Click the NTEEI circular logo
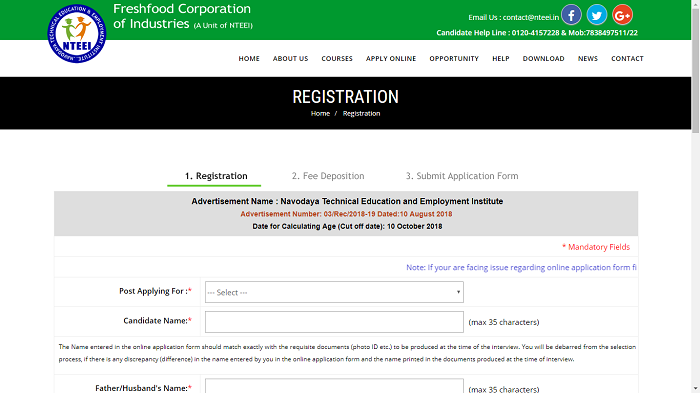The height and width of the screenshot is (393, 700). click(x=77, y=33)
